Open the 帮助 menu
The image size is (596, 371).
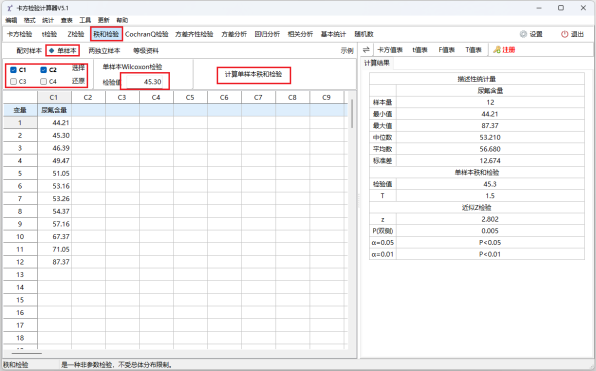point(122,20)
